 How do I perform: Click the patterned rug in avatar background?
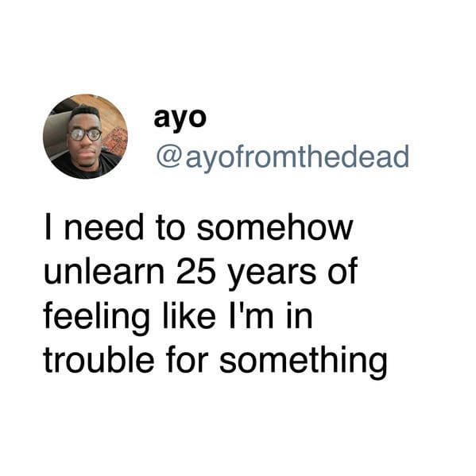tap(114, 141)
